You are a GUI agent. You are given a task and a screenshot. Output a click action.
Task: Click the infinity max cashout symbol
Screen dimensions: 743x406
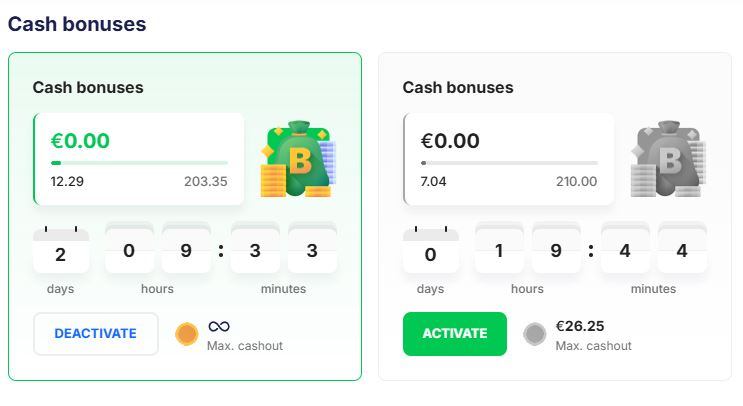(219, 326)
